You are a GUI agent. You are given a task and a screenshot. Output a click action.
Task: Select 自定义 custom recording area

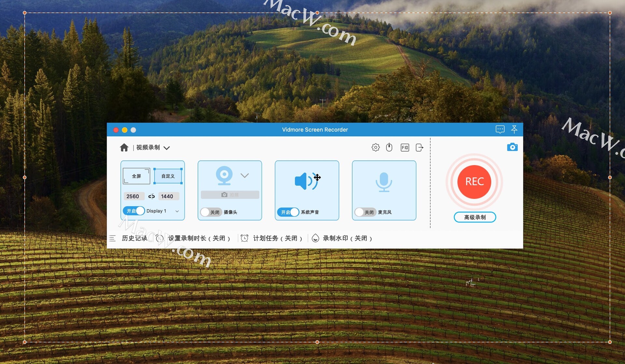pos(168,176)
